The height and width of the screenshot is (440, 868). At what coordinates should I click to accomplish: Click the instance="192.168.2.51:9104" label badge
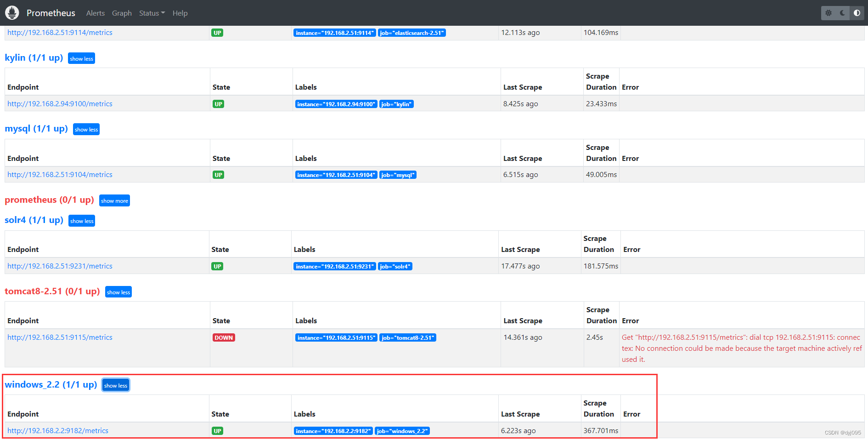pyautogui.click(x=336, y=175)
